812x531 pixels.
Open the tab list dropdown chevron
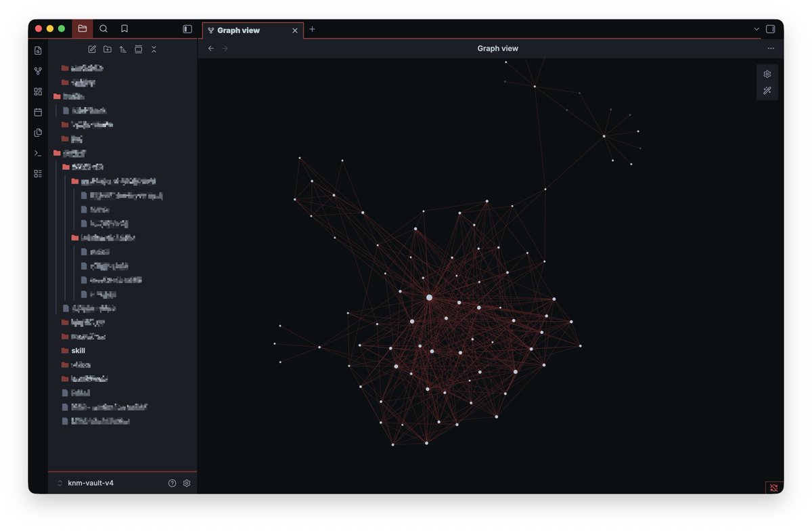click(x=757, y=29)
